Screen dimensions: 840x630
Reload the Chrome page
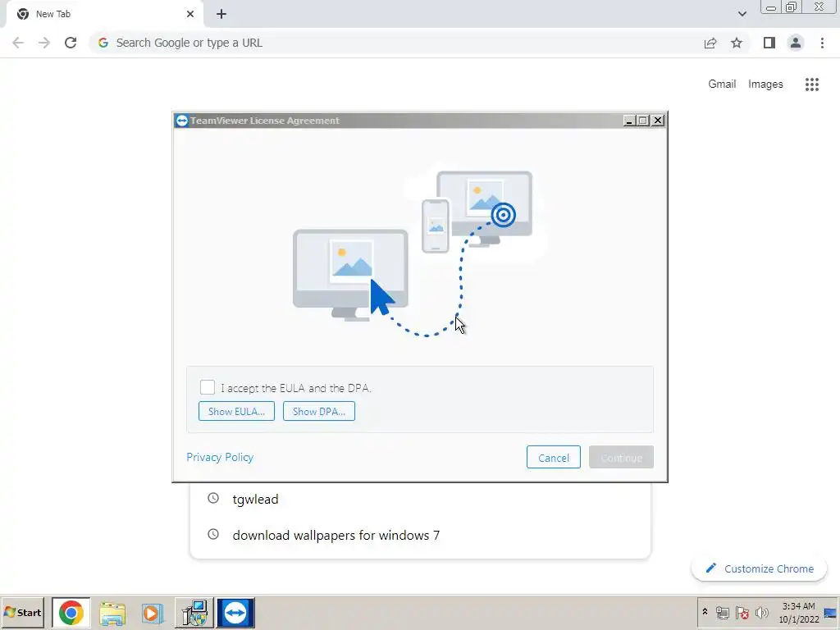coord(71,43)
